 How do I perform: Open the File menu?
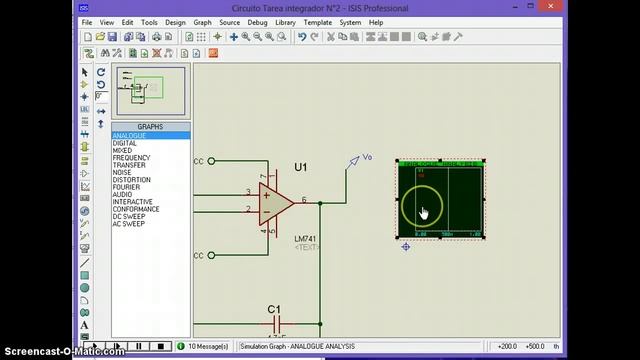tap(87, 22)
